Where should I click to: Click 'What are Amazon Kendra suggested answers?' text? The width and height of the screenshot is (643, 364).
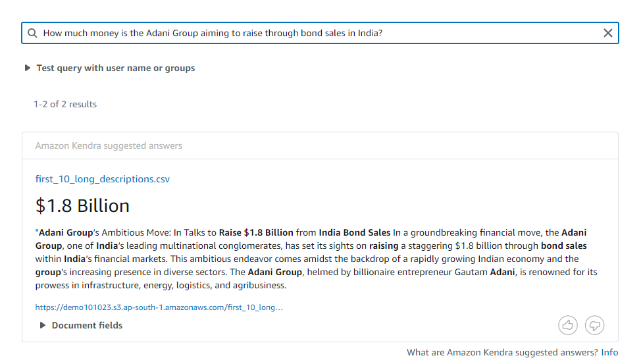(x=502, y=352)
